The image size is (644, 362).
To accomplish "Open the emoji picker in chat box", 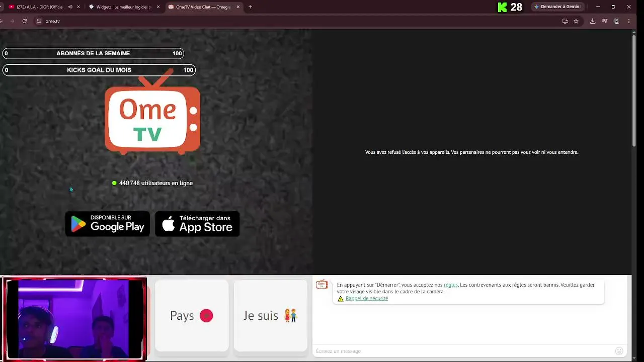I will coord(619,351).
